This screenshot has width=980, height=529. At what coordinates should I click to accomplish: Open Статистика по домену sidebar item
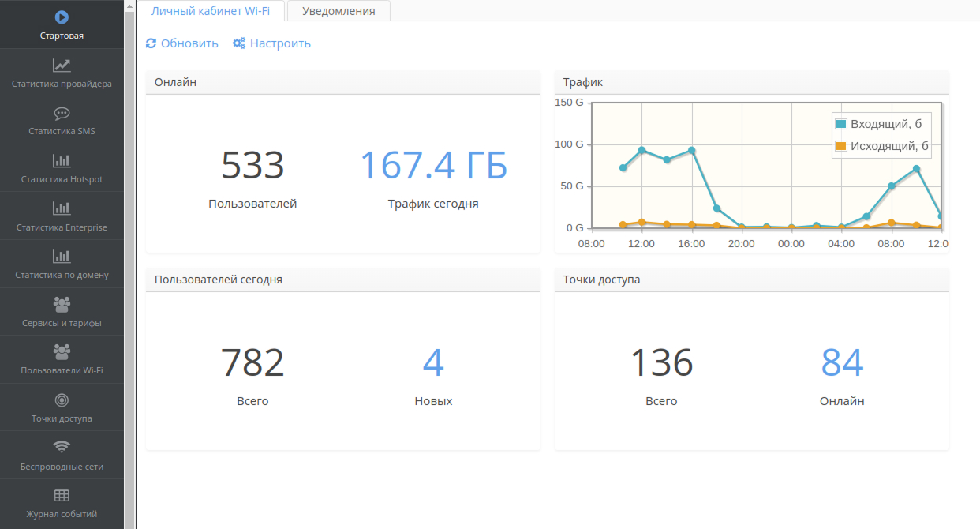click(62, 264)
